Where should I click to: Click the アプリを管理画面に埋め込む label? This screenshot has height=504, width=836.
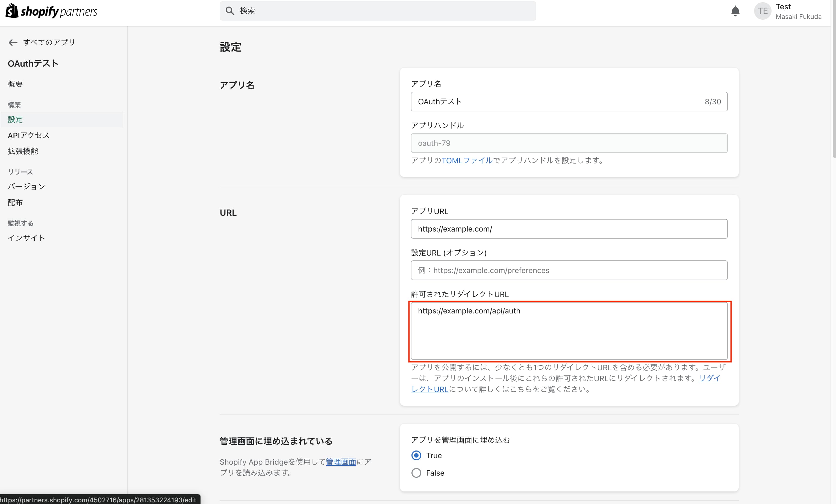coord(460,440)
